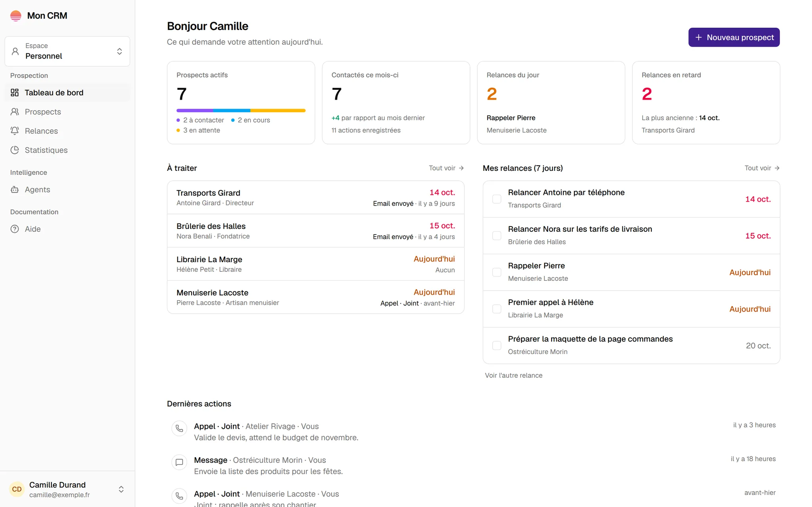Image resolution: width=812 pixels, height=507 pixels.
Task: Click the blue segment of prospects progress bar
Action: click(231, 110)
